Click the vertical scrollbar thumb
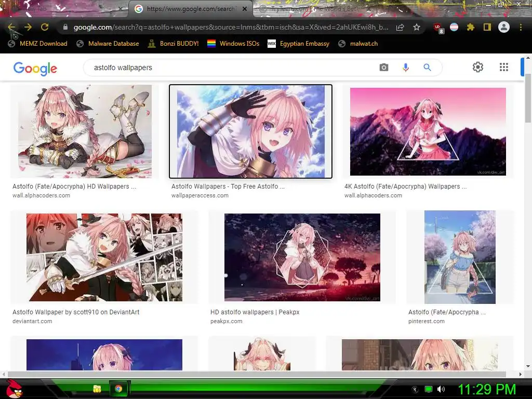This screenshot has width=532, height=399. 528,98
